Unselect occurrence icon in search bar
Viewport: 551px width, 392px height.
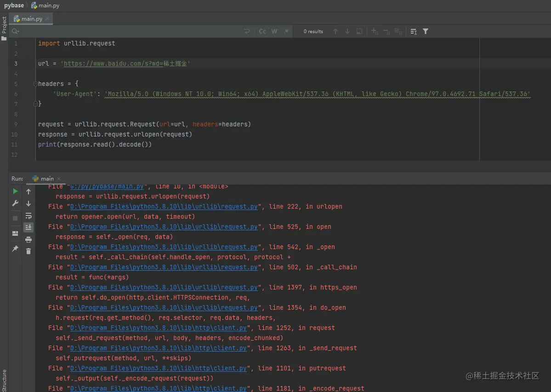tap(386, 32)
